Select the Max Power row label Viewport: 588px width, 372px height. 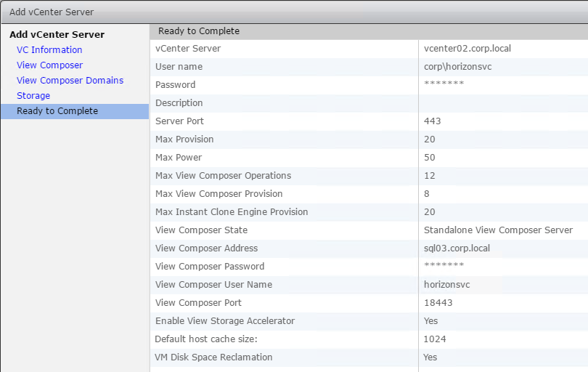pyautogui.click(x=179, y=157)
